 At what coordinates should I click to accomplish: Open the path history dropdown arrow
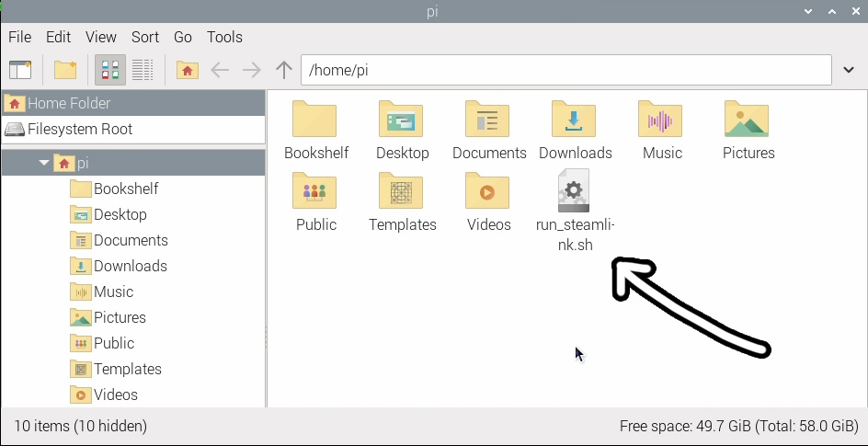pos(849,70)
